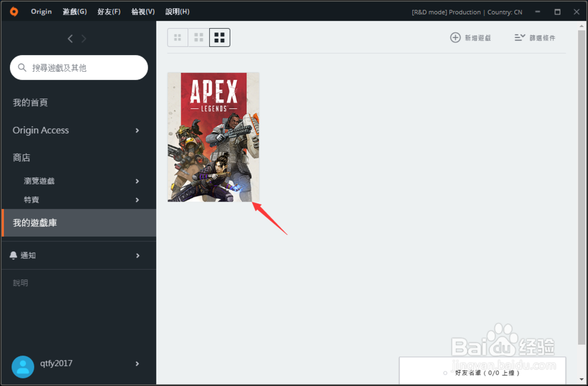Switch to medium tile view
Viewport: 588px width, 386px height.
(x=199, y=38)
